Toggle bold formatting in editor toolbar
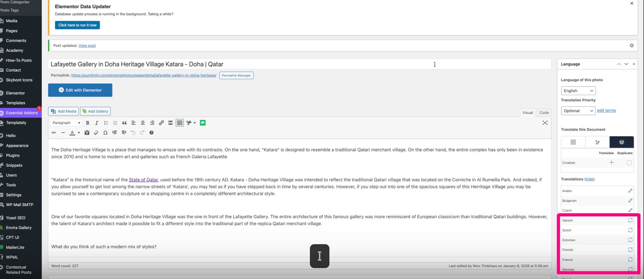Screen dimensions: 644x279 coord(88,123)
